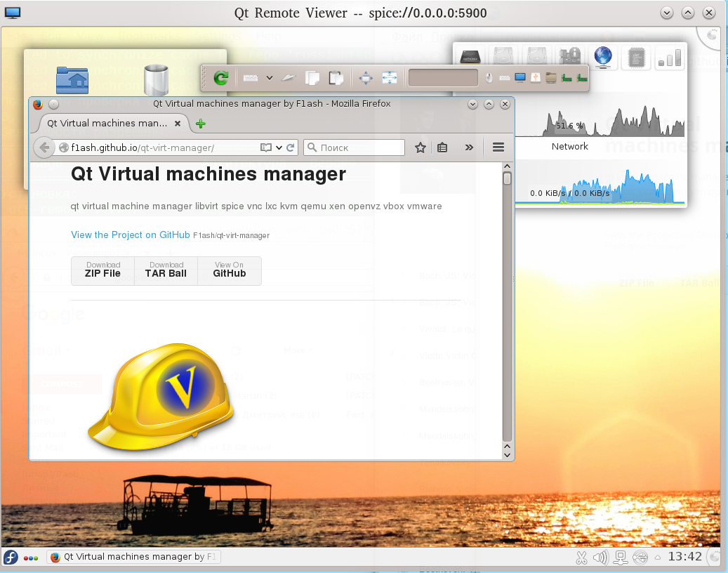
Task: Click the Download TAR Ball button
Action: point(166,271)
